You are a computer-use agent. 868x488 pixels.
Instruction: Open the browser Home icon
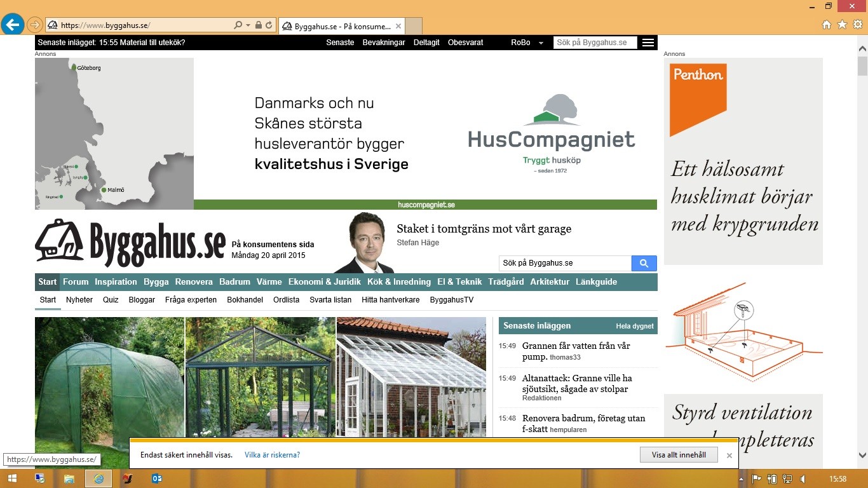[x=827, y=25]
